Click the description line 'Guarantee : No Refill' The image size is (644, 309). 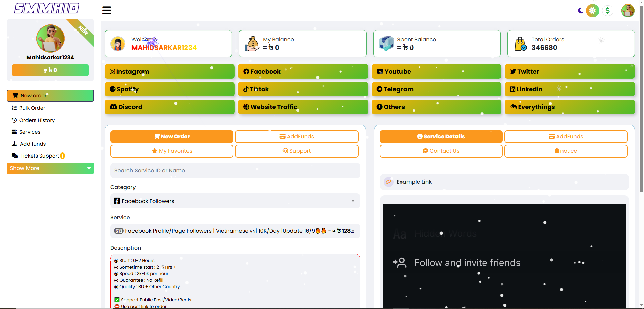(142, 280)
